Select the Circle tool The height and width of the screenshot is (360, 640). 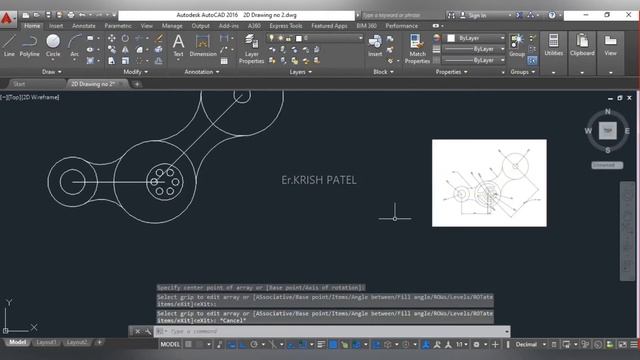pyautogui.click(x=53, y=45)
